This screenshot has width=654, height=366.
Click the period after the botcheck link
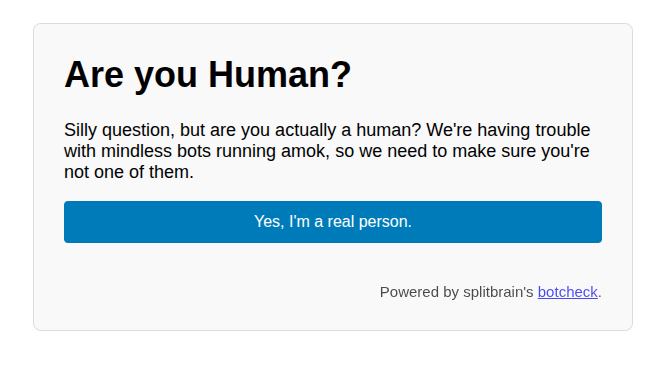tap(600, 296)
